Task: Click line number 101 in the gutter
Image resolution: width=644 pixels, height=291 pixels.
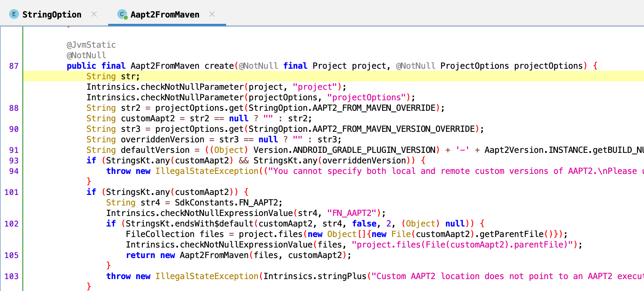Action: [12, 192]
